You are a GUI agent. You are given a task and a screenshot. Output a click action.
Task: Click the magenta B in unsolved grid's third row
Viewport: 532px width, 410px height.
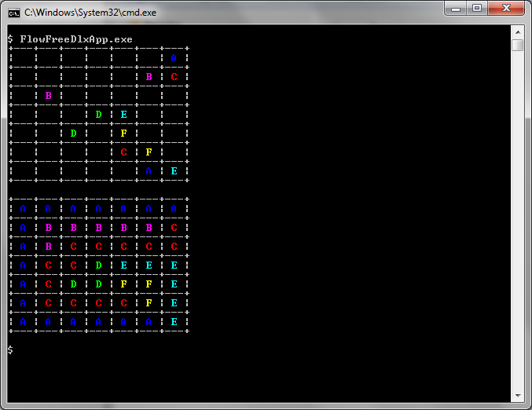49,96
